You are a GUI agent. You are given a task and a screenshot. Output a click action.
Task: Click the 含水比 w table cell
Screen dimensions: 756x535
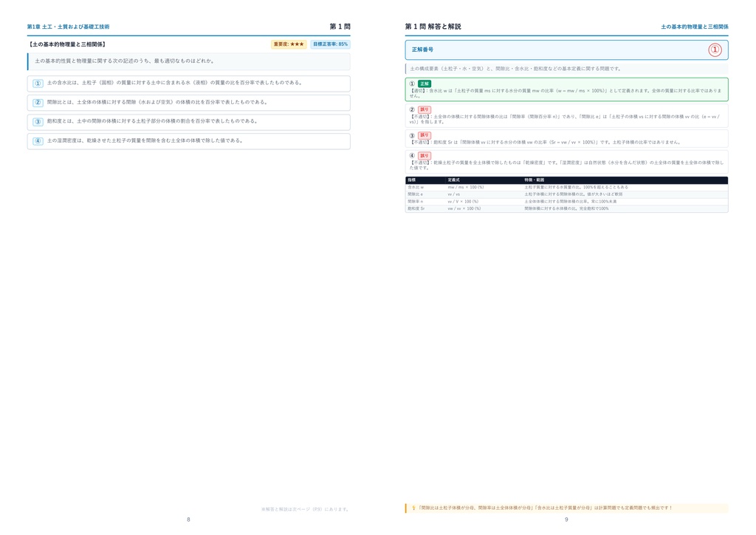pos(416,187)
